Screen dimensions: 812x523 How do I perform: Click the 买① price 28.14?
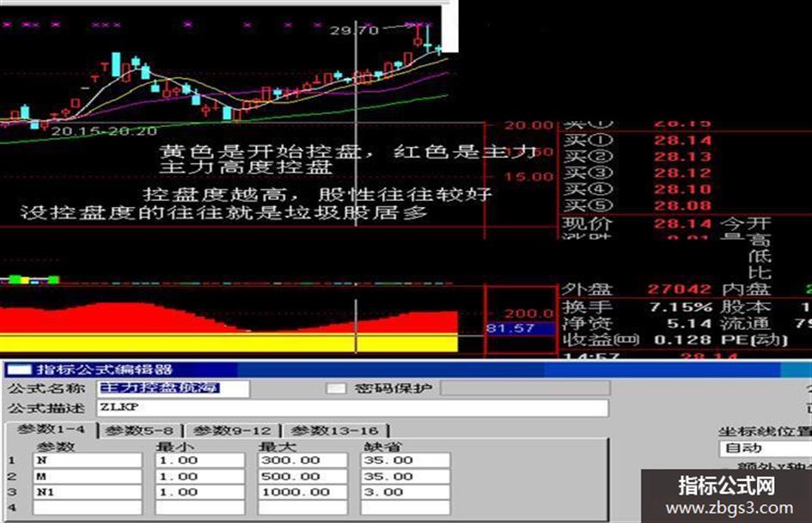tap(682, 140)
